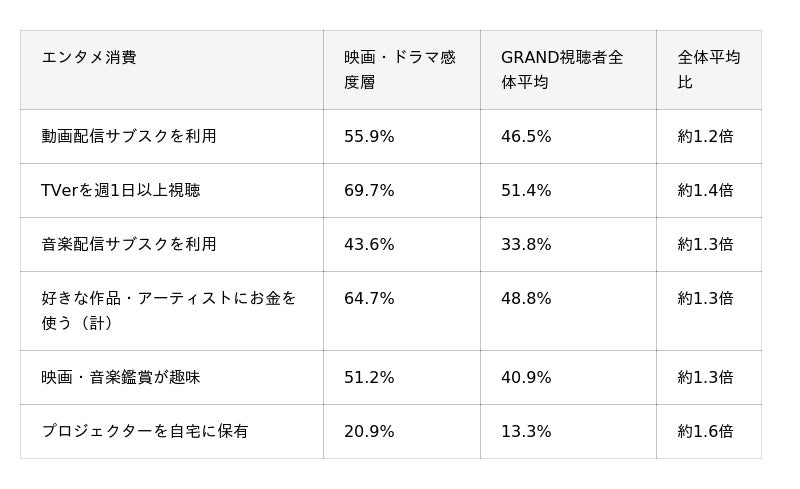Select the 43.6% value
Image resolution: width=800 pixels, height=489 pixels.
(369, 244)
